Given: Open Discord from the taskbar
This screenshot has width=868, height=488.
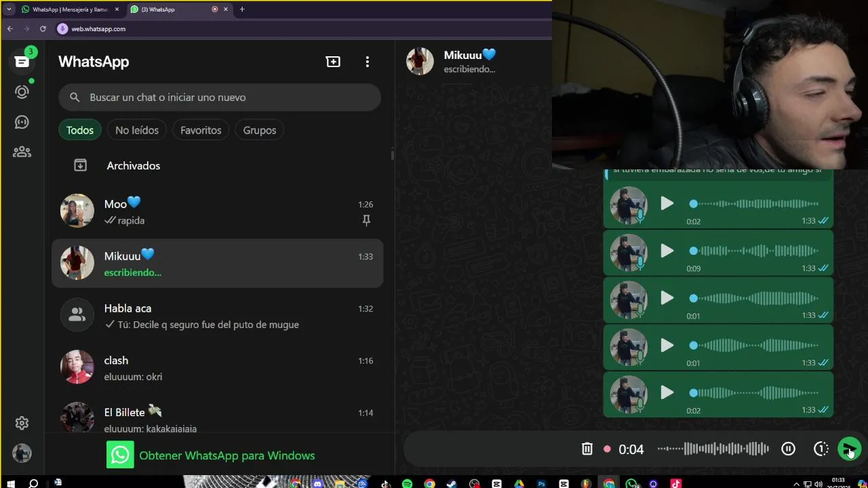Looking at the screenshot, I should click(x=318, y=483).
